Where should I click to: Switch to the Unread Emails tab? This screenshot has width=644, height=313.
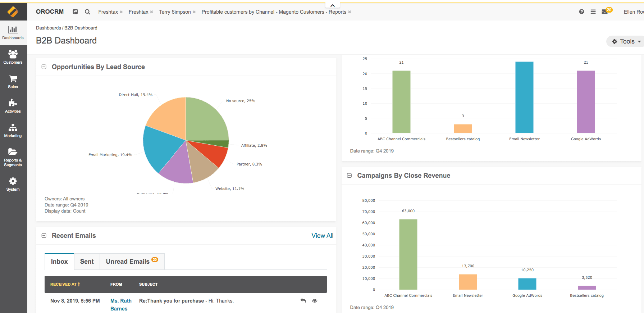[132, 262]
